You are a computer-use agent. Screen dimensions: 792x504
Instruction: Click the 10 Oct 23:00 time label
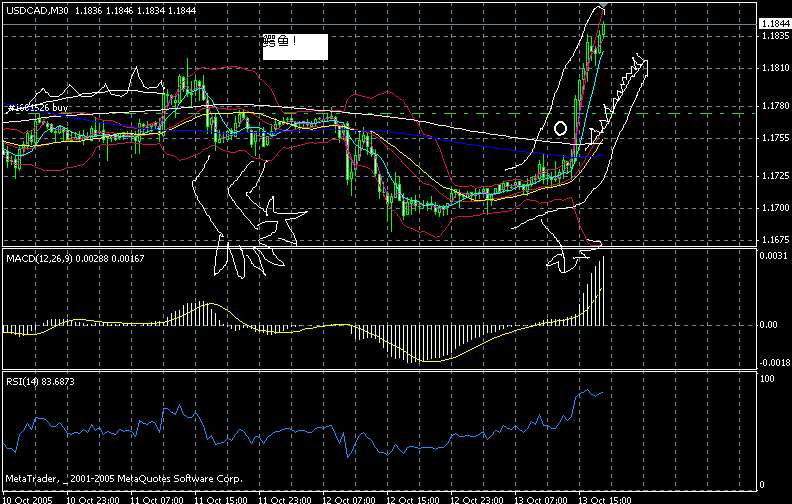(93, 500)
